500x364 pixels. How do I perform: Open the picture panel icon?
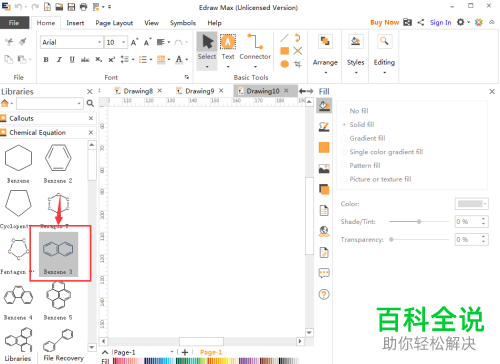(x=324, y=169)
